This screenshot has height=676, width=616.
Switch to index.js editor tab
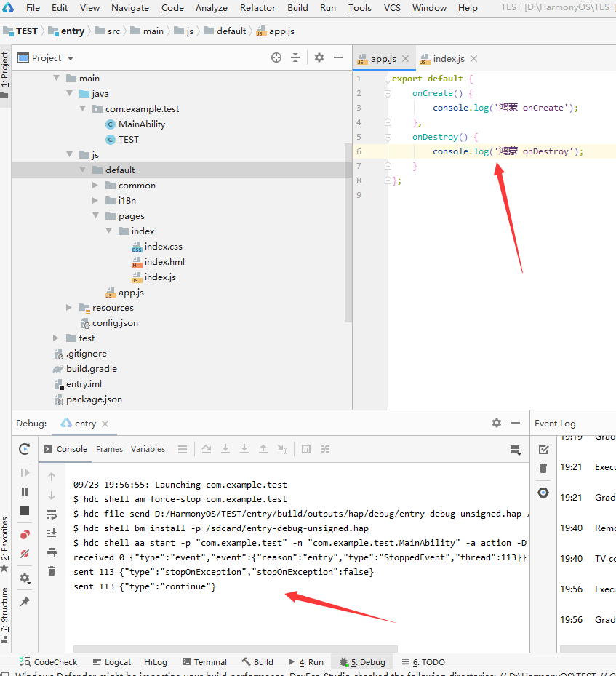point(449,59)
